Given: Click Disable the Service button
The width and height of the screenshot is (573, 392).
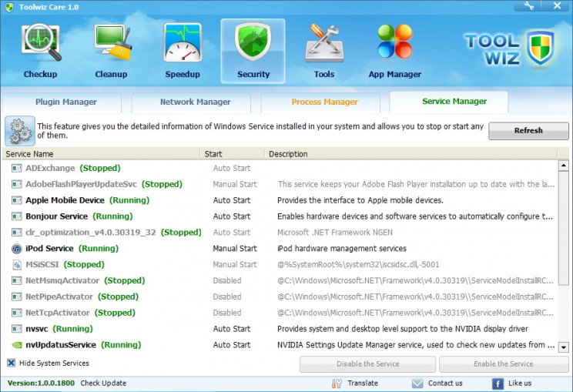Looking at the screenshot, I should coord(367,364).
